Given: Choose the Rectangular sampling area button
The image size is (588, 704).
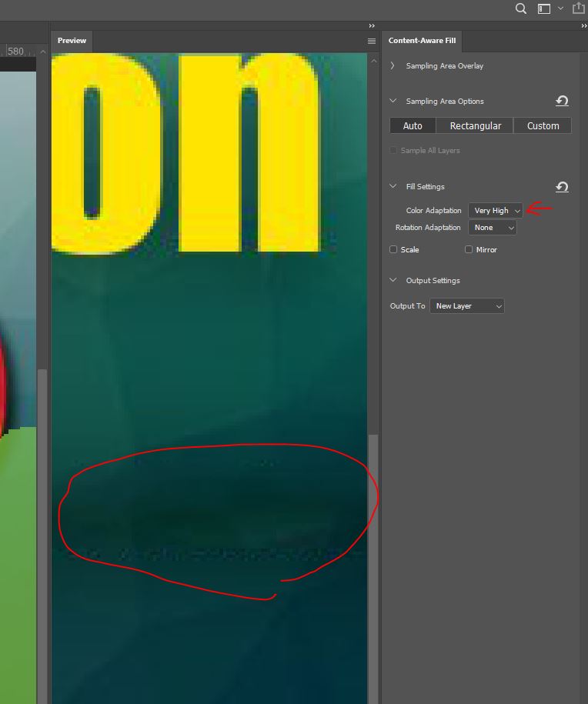Looking at the screenshot, I should point(475,125).
